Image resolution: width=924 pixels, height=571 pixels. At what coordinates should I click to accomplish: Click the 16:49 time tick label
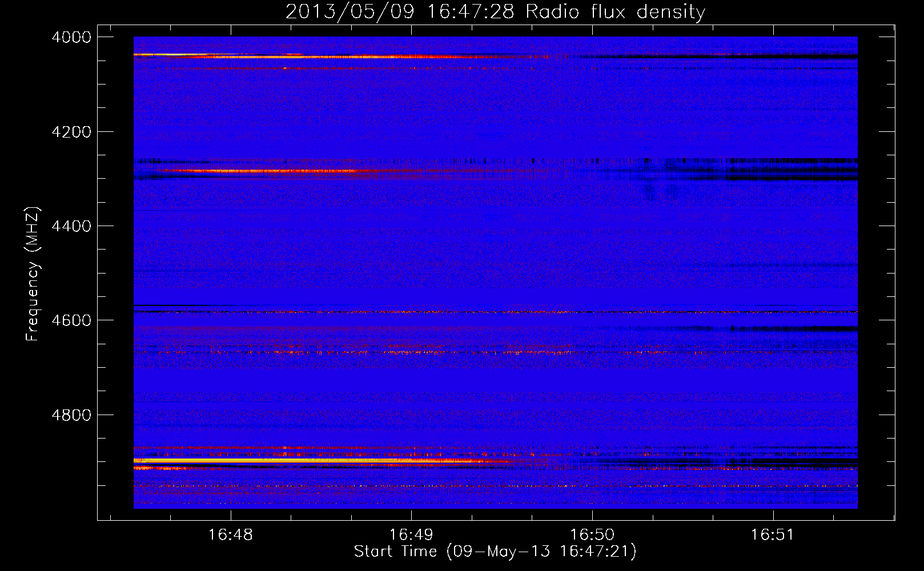411,534
